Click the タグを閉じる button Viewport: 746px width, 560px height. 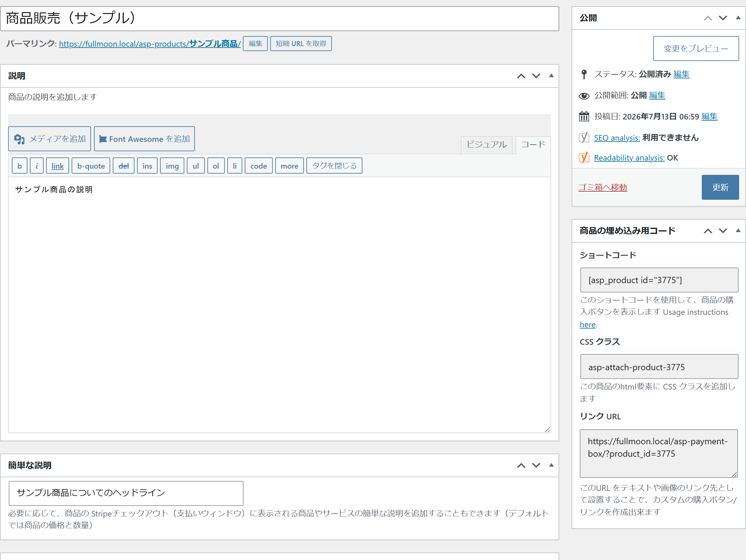point(334,166)
